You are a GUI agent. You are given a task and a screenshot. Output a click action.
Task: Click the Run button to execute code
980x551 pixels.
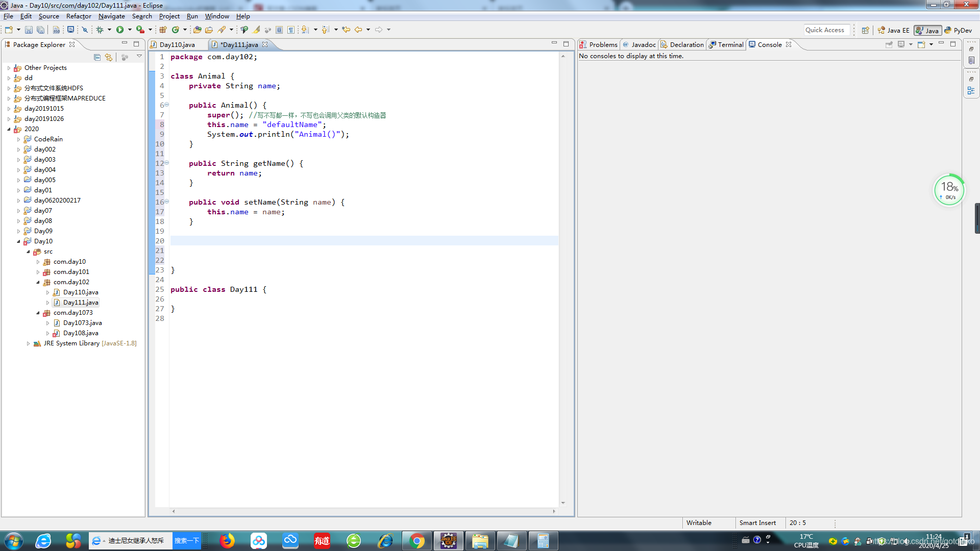click(120, 30)
